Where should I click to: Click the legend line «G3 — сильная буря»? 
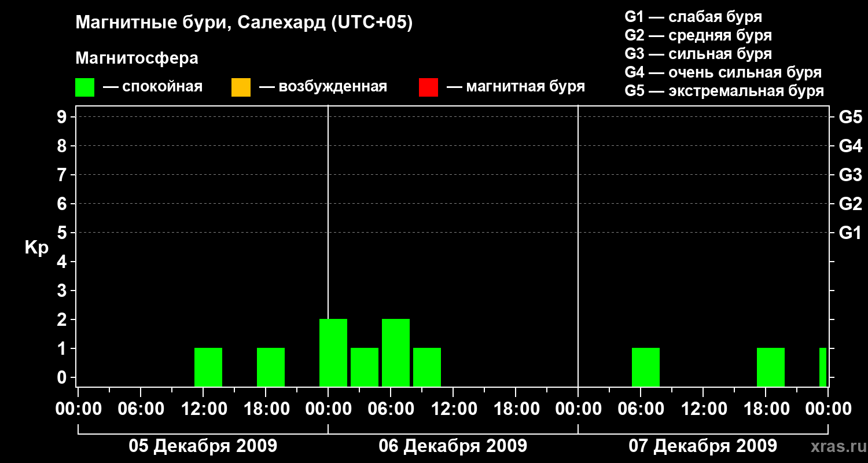tap(698, 54)
